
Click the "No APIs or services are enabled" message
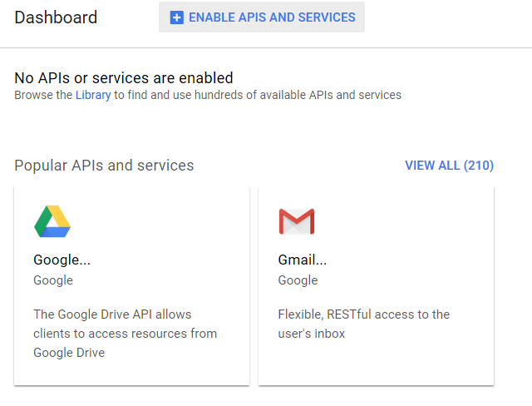pyautogui.click(x=123, y=78)
